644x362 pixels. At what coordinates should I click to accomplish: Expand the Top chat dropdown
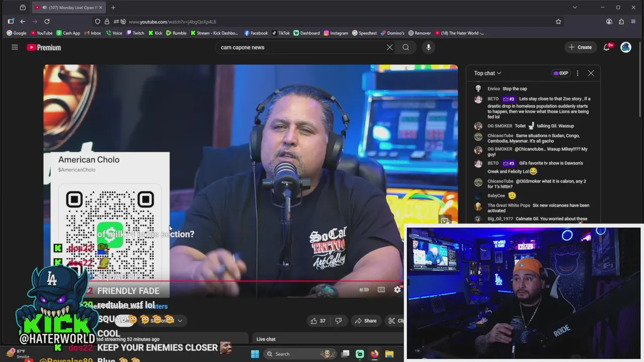coord(488,73)
